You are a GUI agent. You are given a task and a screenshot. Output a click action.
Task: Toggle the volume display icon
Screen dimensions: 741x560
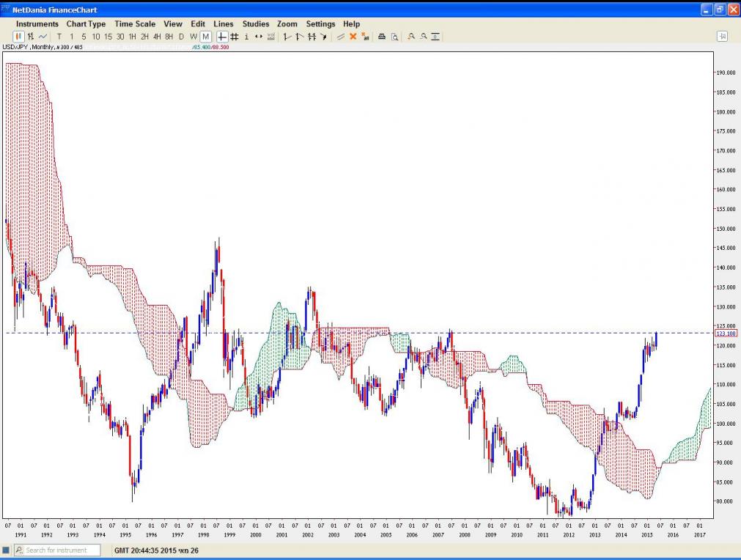point(270,37)
